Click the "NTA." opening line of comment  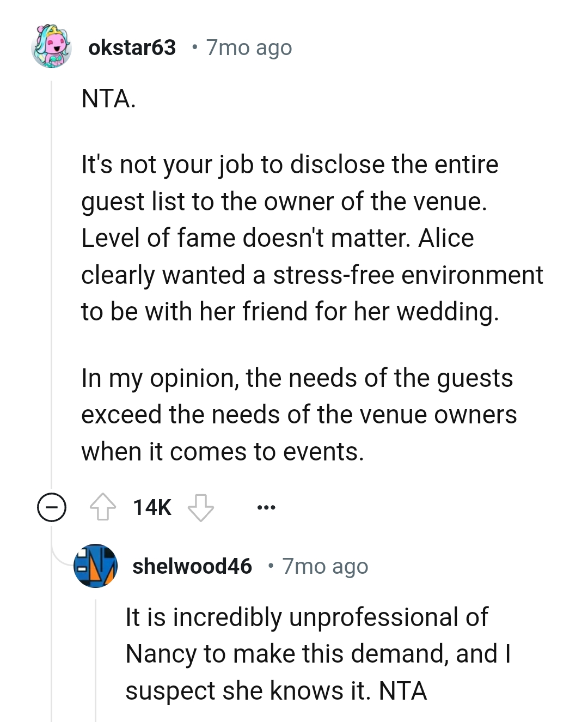(x=108, y=99)
